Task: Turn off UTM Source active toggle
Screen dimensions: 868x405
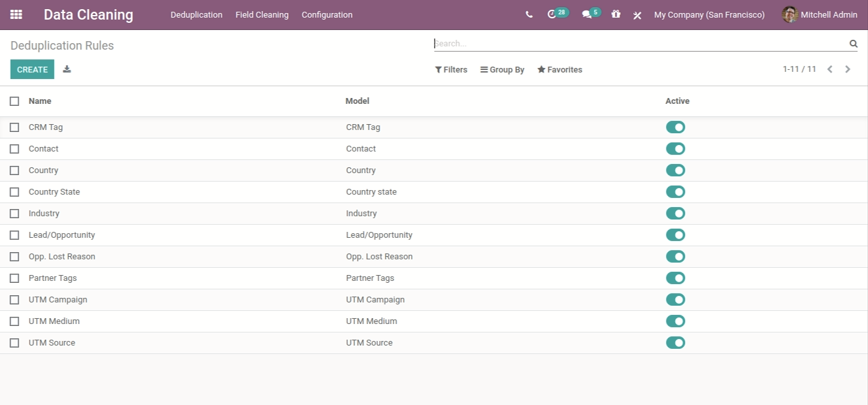Action: tap(675, 343)
